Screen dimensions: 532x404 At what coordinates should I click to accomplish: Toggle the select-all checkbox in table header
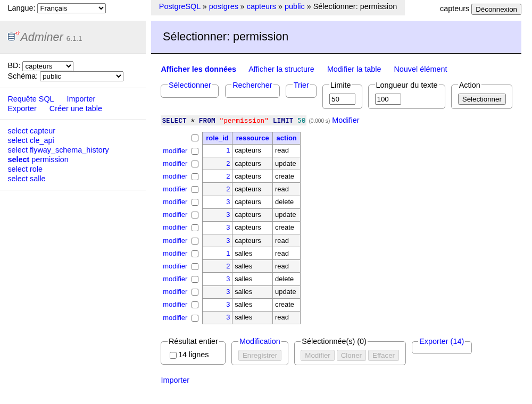[x=195, y=138]
